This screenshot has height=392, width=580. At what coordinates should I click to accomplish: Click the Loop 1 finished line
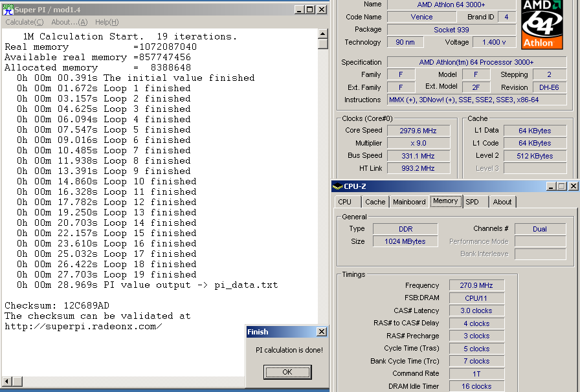point(104,89)
